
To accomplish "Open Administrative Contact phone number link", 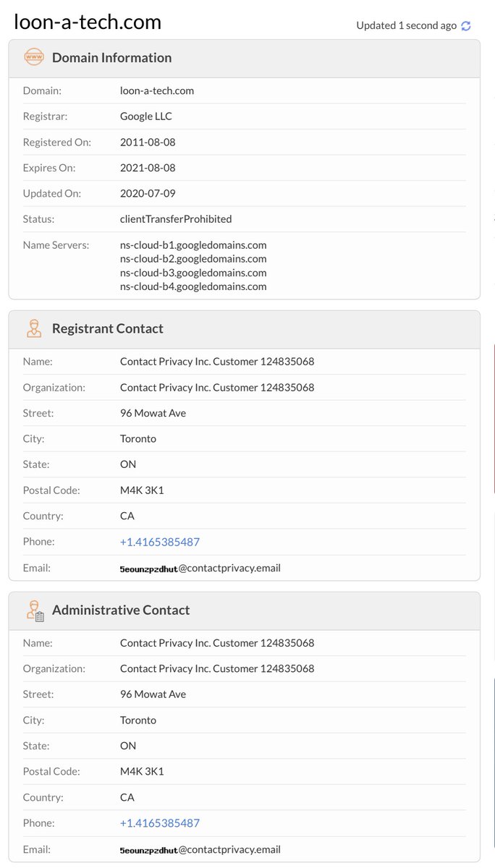I will tap(160, 823).
